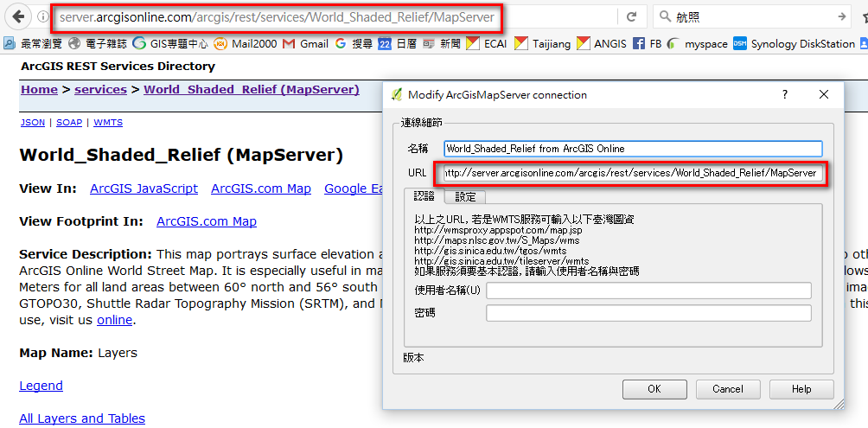Open View In ArcGIS.com Map link
Screen dimensions: 868x428
[x=261, y=188]
